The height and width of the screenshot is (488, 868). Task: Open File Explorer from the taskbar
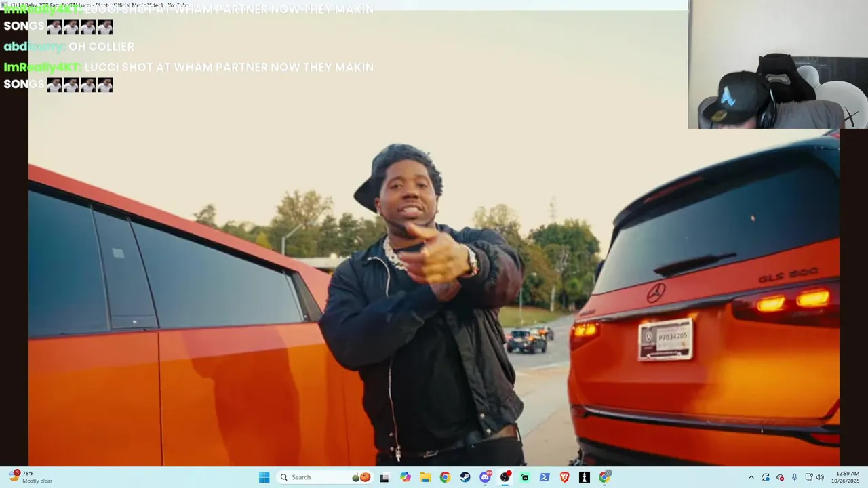coord(425,477)
